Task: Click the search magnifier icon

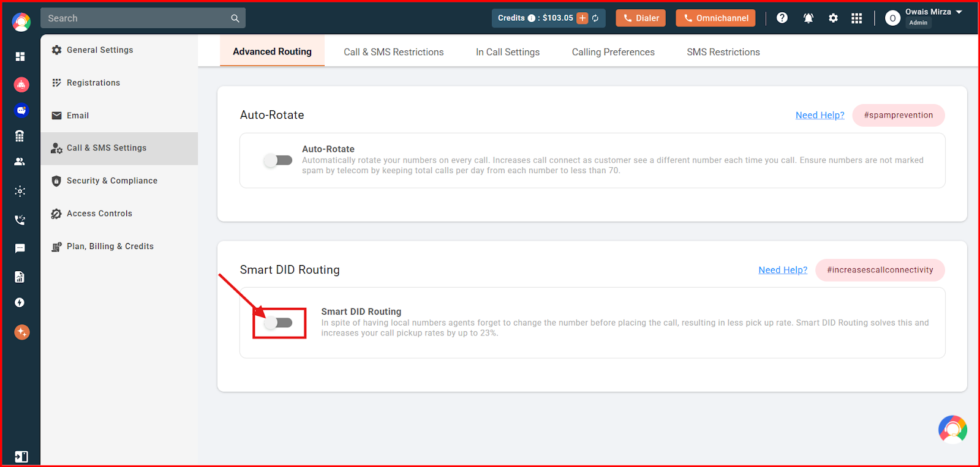Action: (x=235, y=18)
